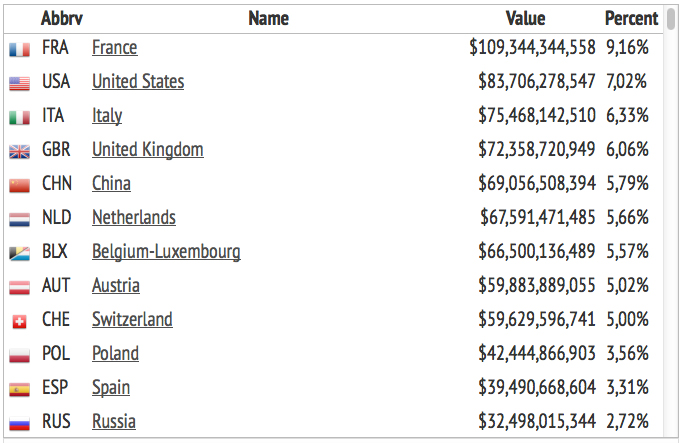Click the Italy flag icon
This screenshot has height=443, width=684.
click(x=19, y=117)
